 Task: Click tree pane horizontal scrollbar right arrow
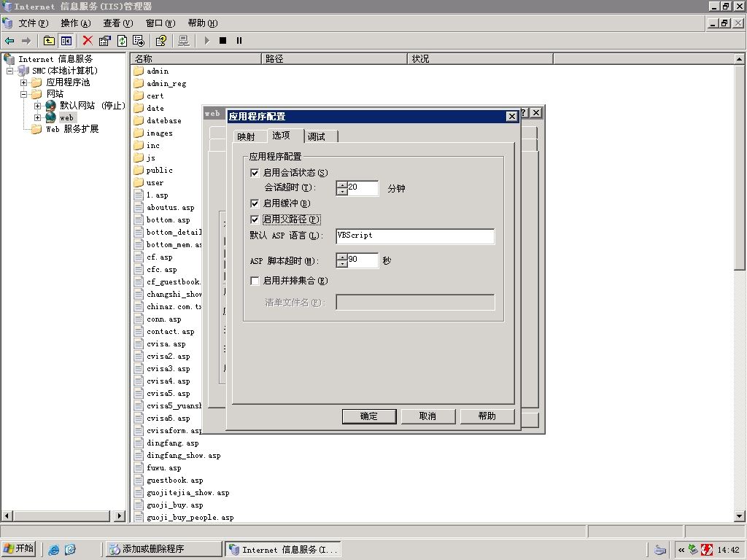[120, 516]
